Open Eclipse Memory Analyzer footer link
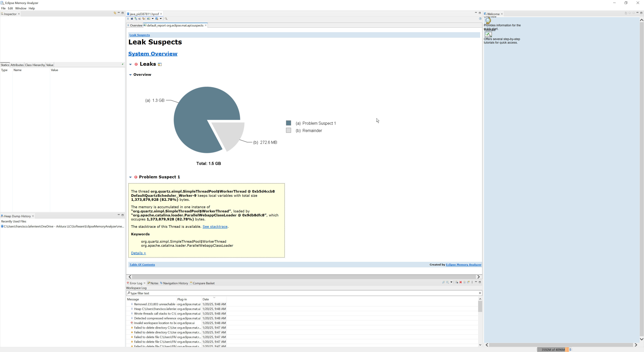The height and width of the screenshot is (352, 644). point(464,265)
